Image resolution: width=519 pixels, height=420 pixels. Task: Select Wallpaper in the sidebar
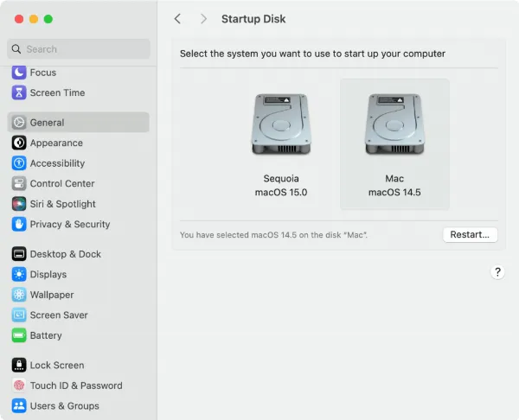tap(52, 295)
